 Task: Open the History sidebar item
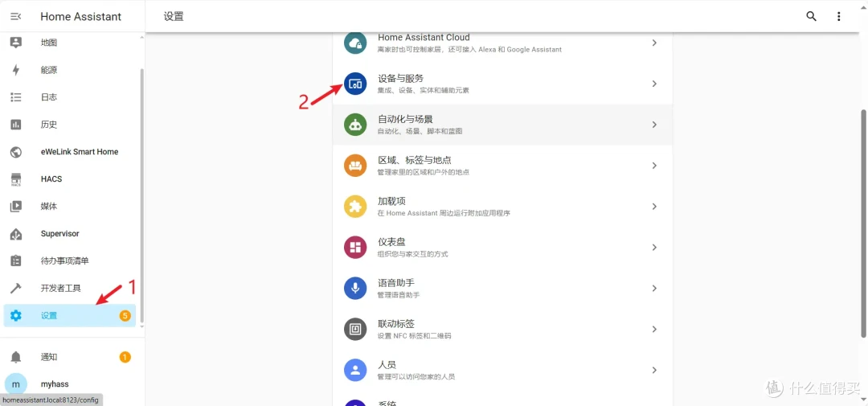click(x=49, y=125)
